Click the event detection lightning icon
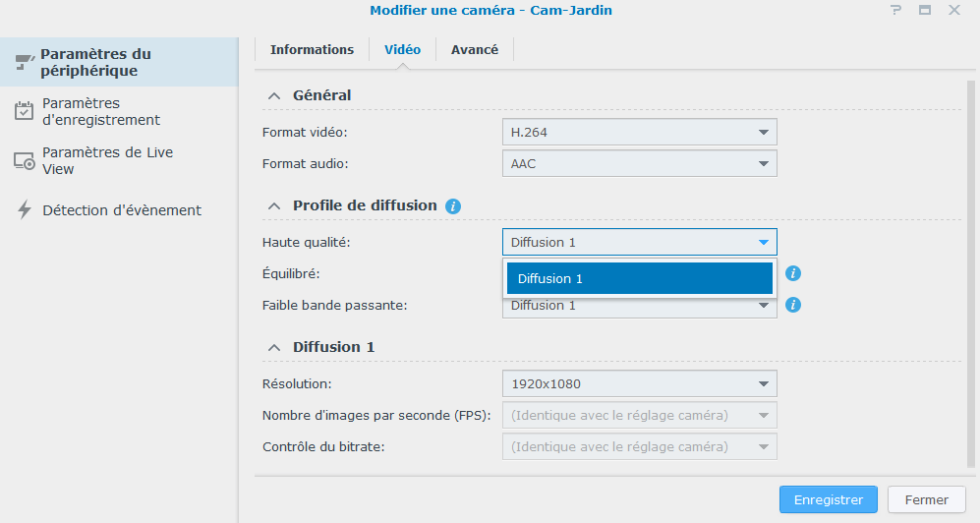Image resolution: width=980 pixels, height=523 pixels. click(x=25, y=209)
